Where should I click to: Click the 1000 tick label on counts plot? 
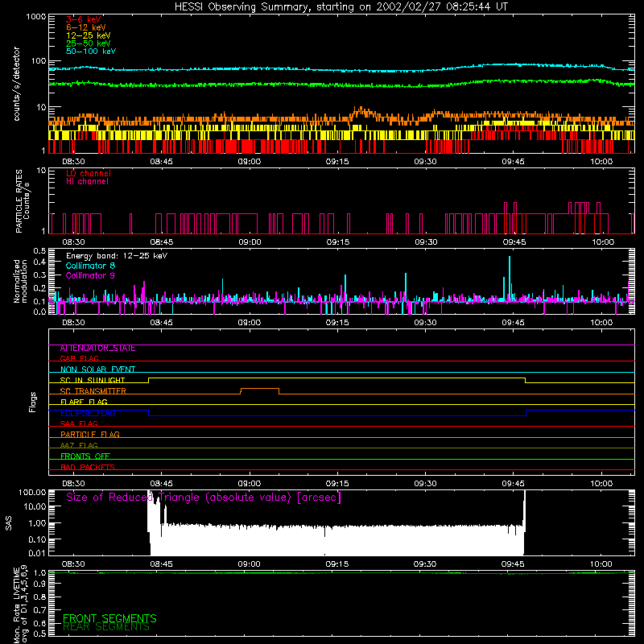pyautogui.click(x=35, y=17)
